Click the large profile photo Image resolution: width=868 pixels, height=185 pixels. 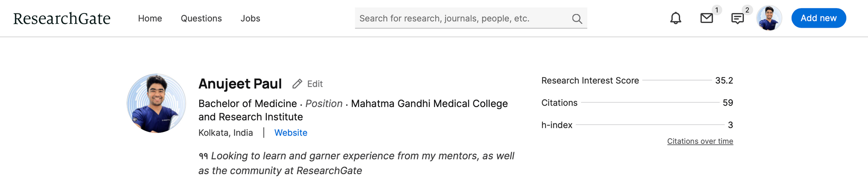156,103
